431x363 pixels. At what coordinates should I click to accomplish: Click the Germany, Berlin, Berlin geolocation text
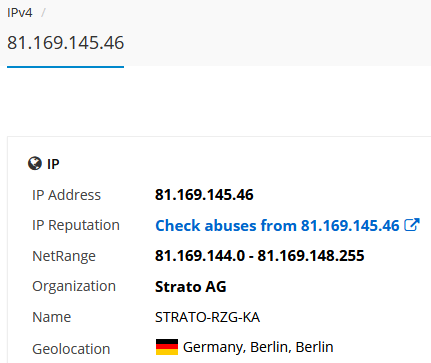pyautogui.click(x=258, y=347)
